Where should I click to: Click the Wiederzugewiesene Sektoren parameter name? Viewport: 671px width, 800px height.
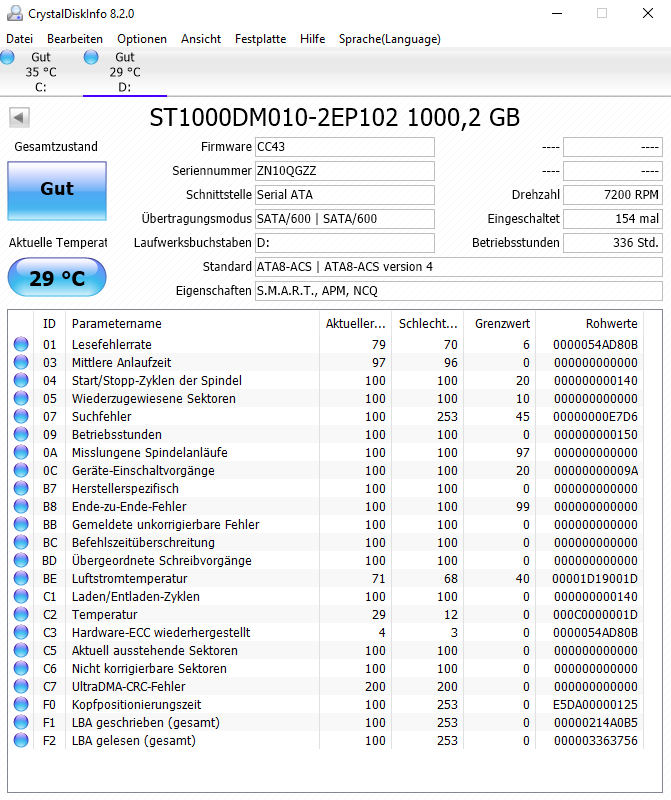[154, 398]
